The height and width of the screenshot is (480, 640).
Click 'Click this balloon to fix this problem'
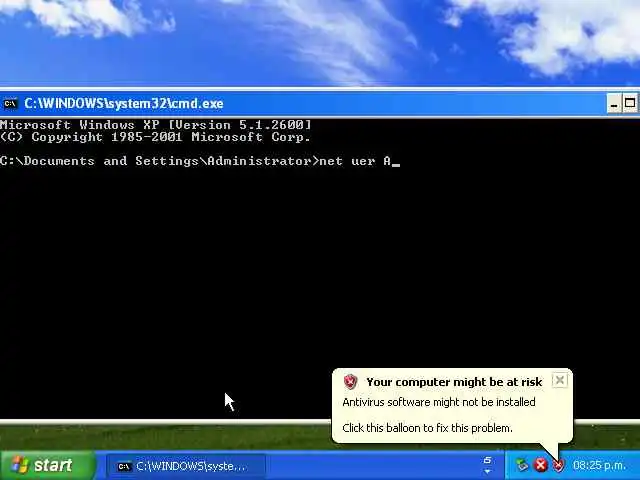(x=427, y=428)
